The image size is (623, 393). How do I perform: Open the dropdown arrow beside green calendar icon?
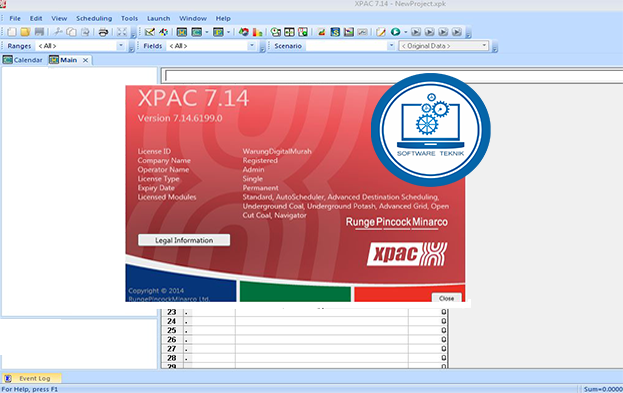pyautogui.click(x=207, y=32)
